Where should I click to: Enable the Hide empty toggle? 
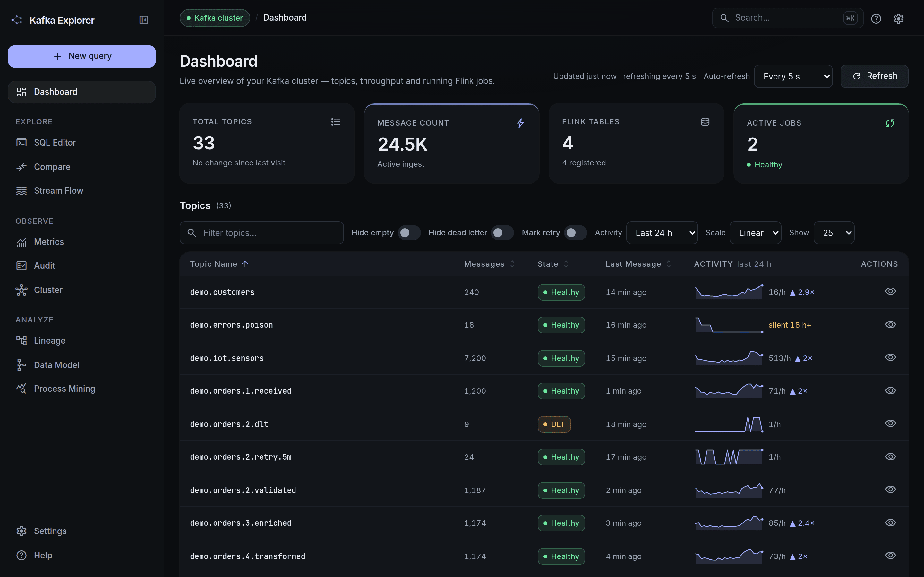(409, 233)
